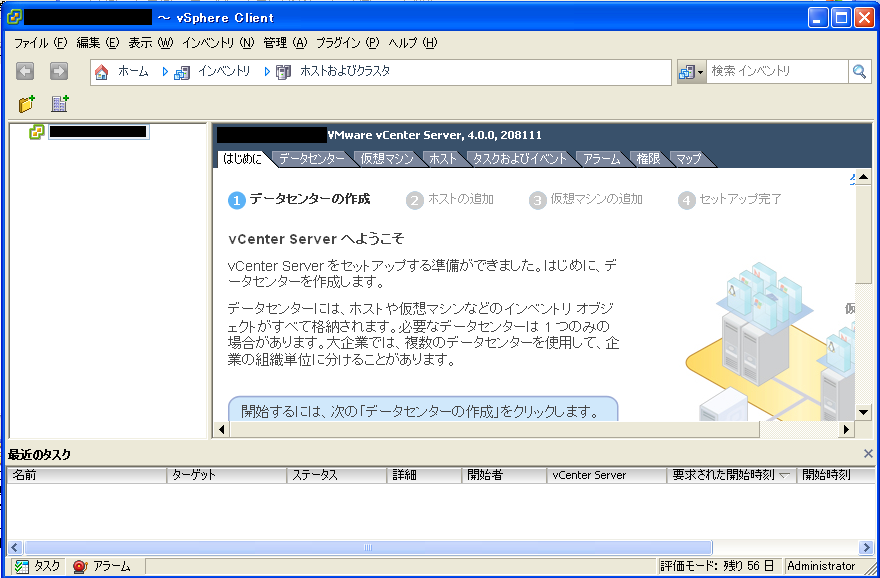Expand the arrow after インベントリ breadcrumb
This screenshot has height=578, width=880.
pyautogui.click(x=267, y=72)
